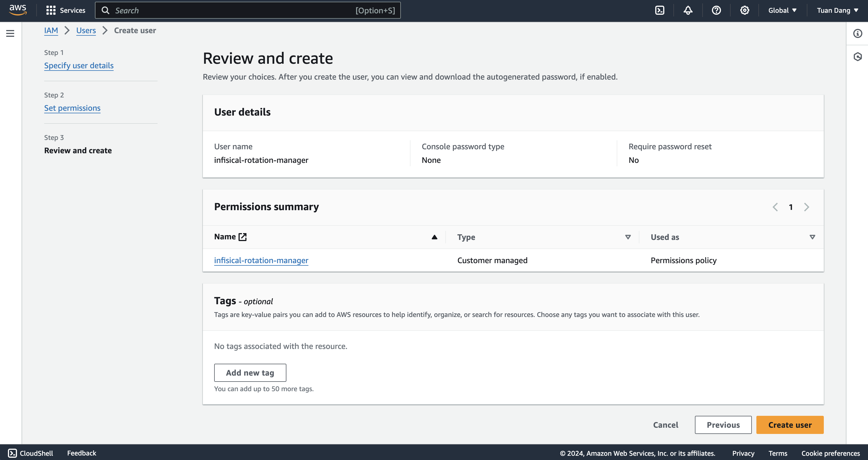The image size is (868, 460).
Task: Click the Type column header
Action: pos(466,237)
